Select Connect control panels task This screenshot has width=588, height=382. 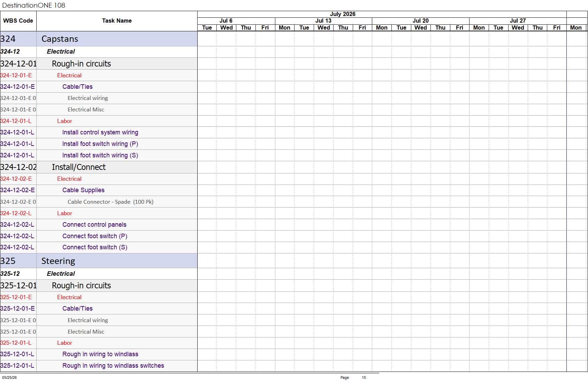pos(94,225)
